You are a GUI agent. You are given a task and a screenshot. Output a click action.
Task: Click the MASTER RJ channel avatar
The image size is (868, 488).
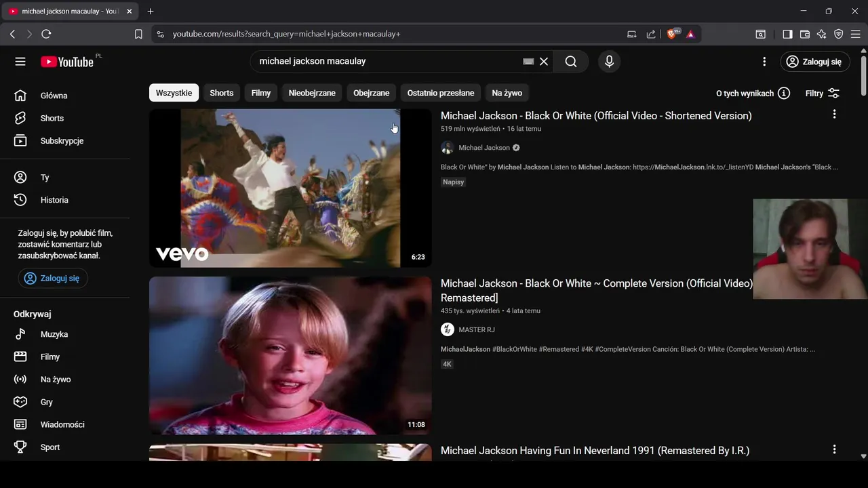[x=447, y=329]
